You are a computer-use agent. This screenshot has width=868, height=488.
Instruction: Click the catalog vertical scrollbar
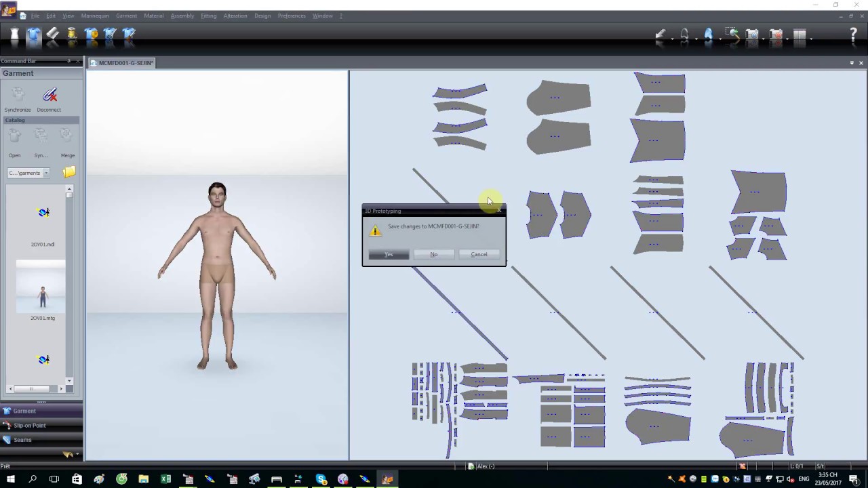pos(69,285)
